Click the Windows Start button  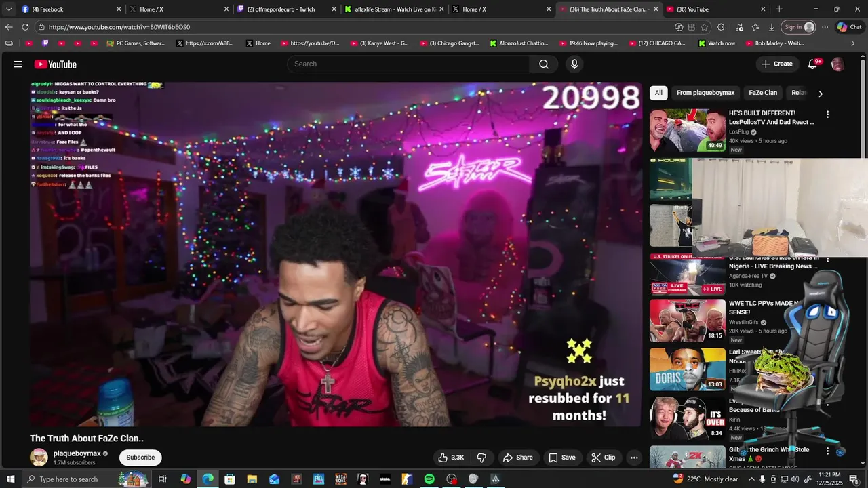11,479
